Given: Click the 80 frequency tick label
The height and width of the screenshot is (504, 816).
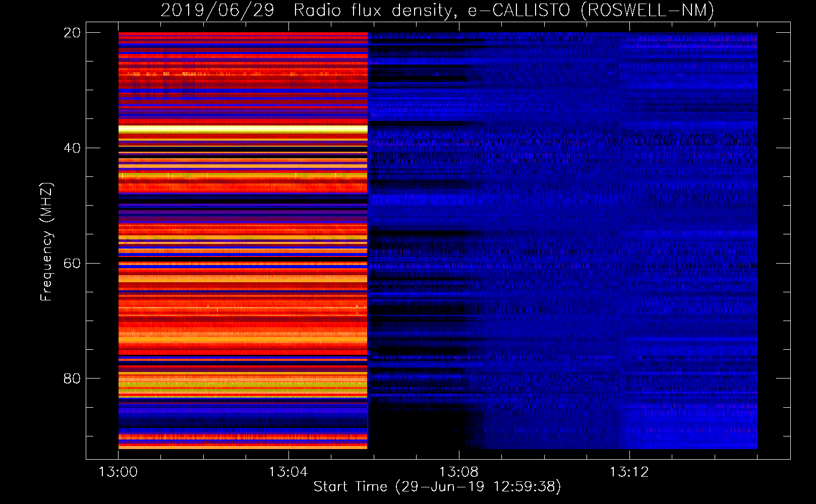Looking at the screenshot, I should 72,379.
